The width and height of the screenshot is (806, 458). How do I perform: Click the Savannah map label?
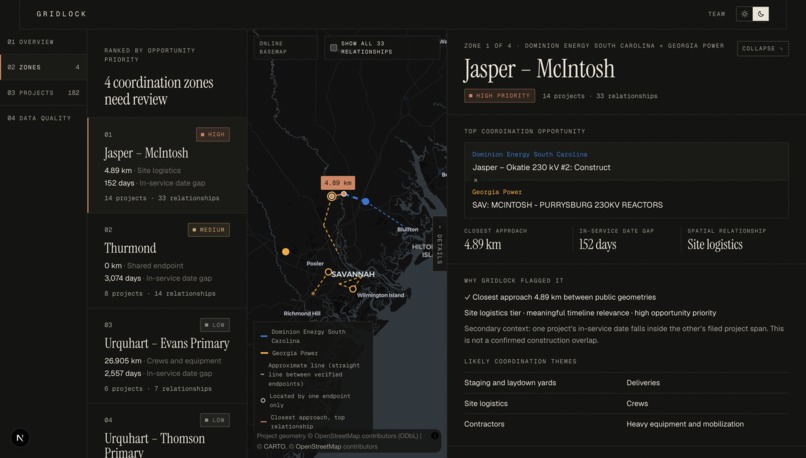tap(353, 274)
